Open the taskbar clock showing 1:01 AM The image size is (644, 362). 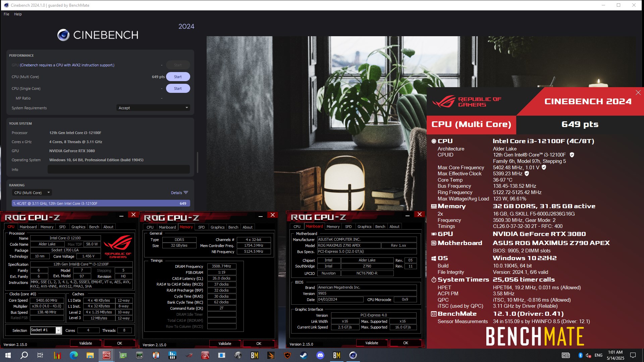click(x=615, y=355)
